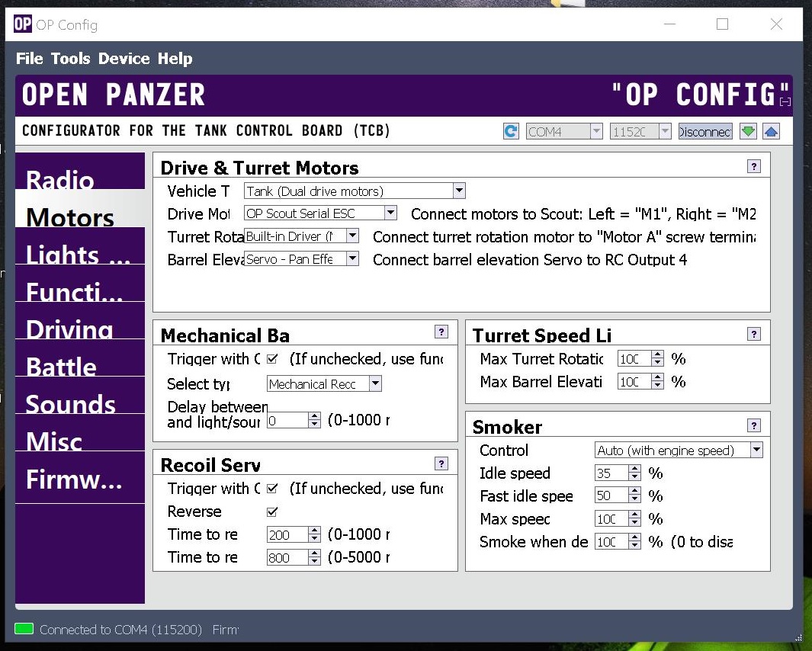
Task: Increase the Smoker idle speed stepper
Action: 634,470
